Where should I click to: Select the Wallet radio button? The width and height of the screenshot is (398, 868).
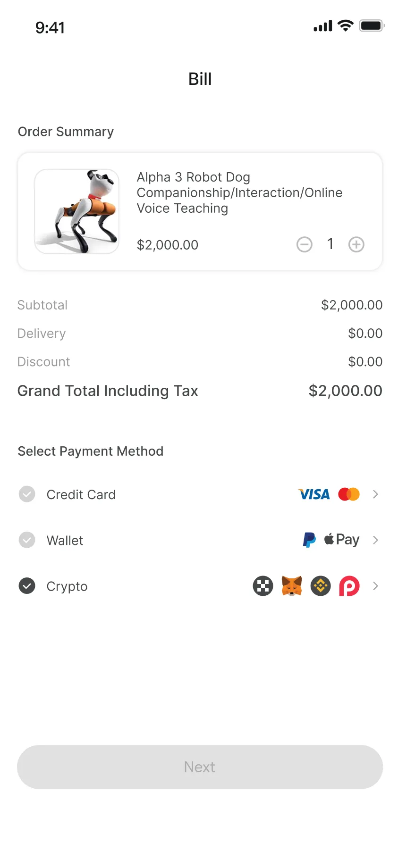pos(27,540)
